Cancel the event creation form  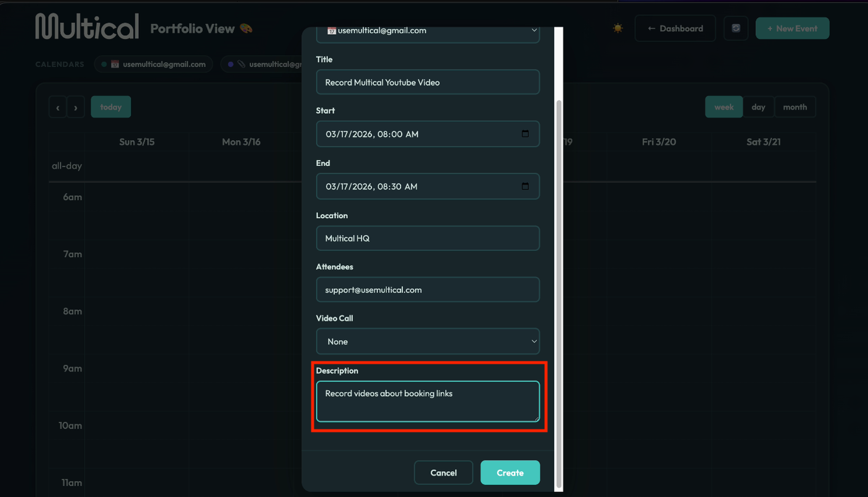[x=443, y=473]
